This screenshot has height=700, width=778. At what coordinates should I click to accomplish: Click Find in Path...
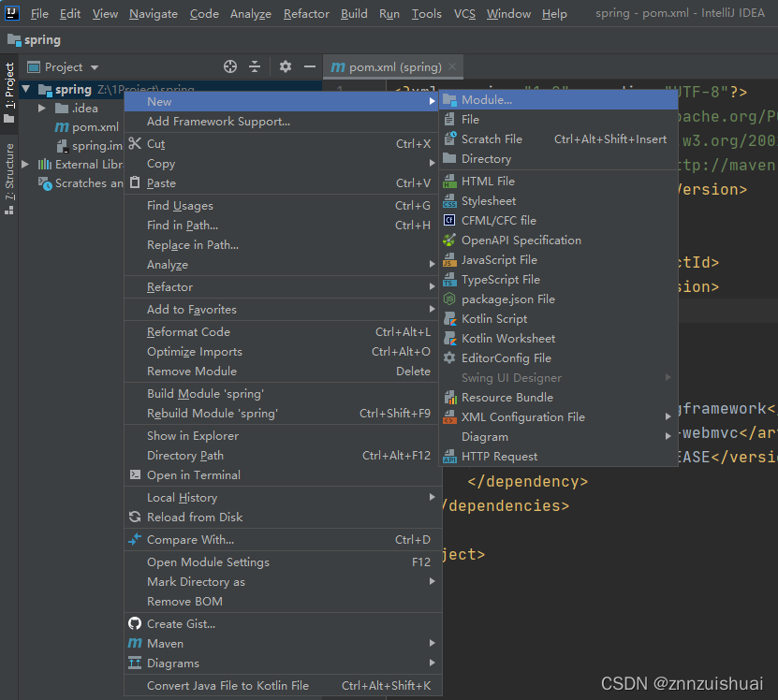pyautogui.click(x=283, y=226)
